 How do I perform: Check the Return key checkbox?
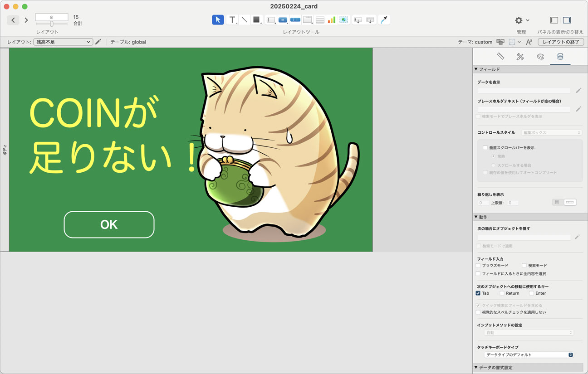click(502, 293)
